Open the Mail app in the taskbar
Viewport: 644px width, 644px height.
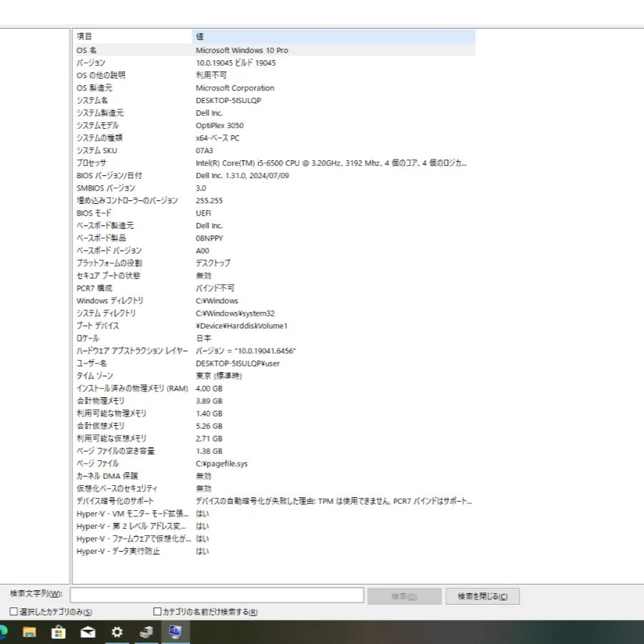point(87,633)
